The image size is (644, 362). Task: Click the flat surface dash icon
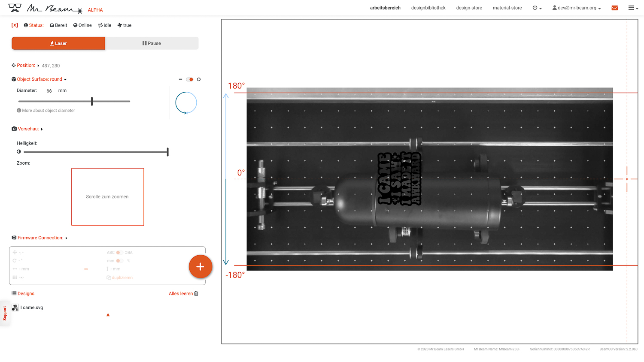180,79
